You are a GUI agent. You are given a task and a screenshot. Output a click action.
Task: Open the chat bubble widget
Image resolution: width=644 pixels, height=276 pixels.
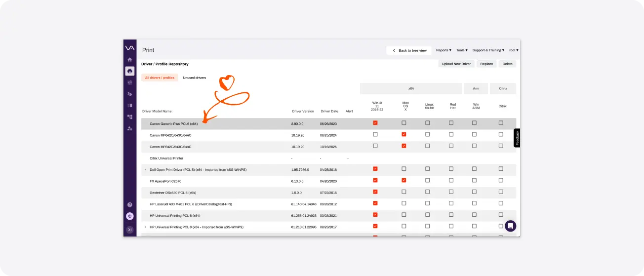click(511, 226)
